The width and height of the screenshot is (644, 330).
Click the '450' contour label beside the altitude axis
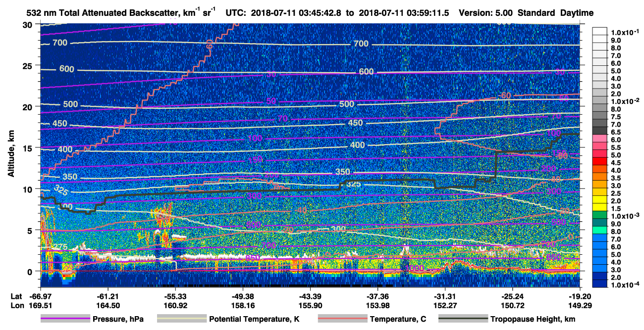click(59, 124)
